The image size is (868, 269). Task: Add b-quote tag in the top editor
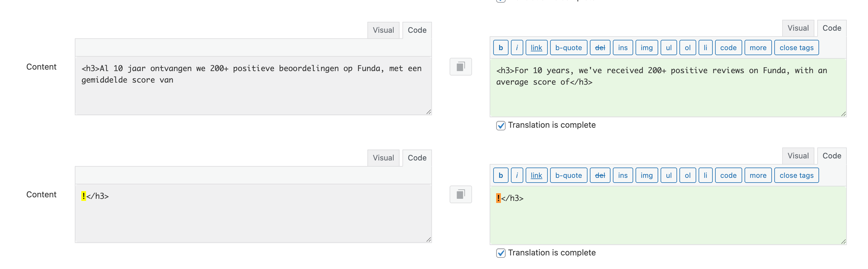(x=568, y=47)
